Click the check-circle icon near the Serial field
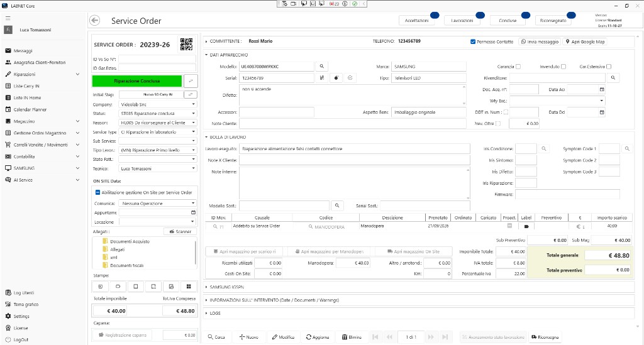 click(350, 78)
